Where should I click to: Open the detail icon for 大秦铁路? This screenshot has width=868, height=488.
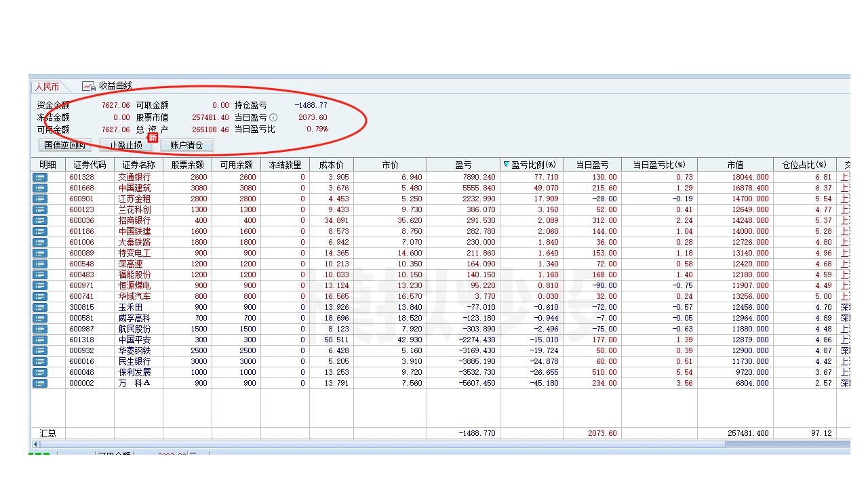click(x=40, y=242)
